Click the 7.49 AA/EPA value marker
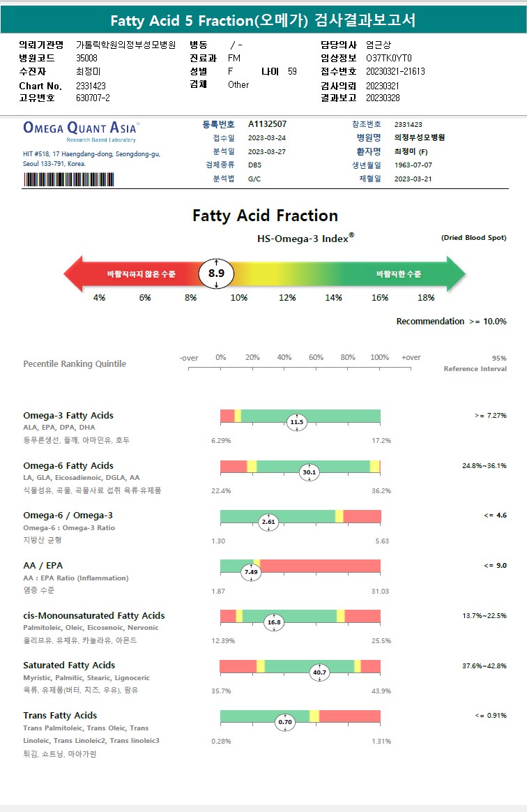The image size is (527, 812). [x=251, y=572]
